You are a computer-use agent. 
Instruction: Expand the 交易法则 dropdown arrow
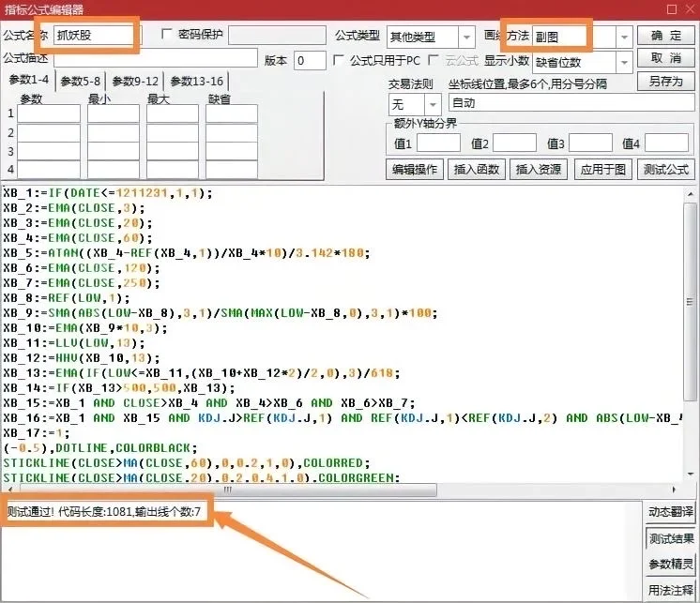(x=433, y=104)
